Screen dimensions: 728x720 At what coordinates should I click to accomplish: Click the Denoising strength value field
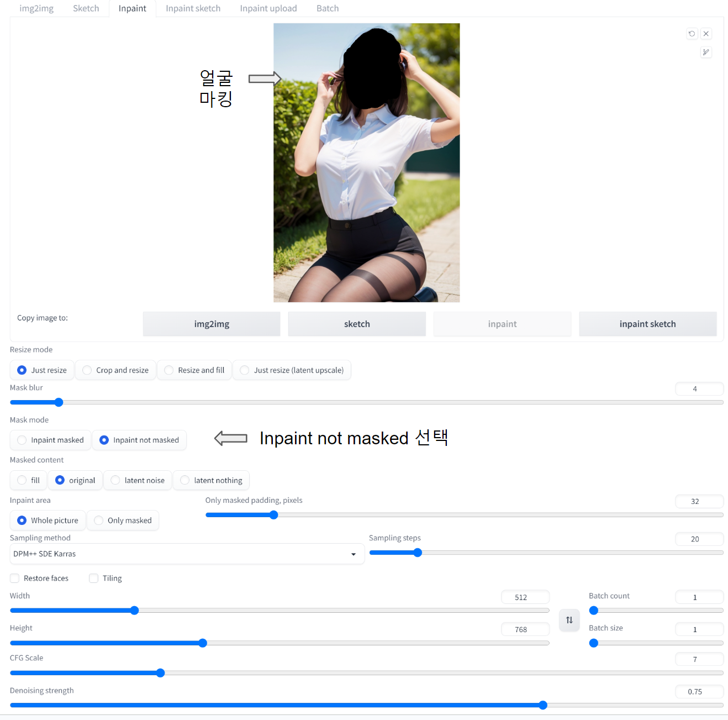pos(699,691)
